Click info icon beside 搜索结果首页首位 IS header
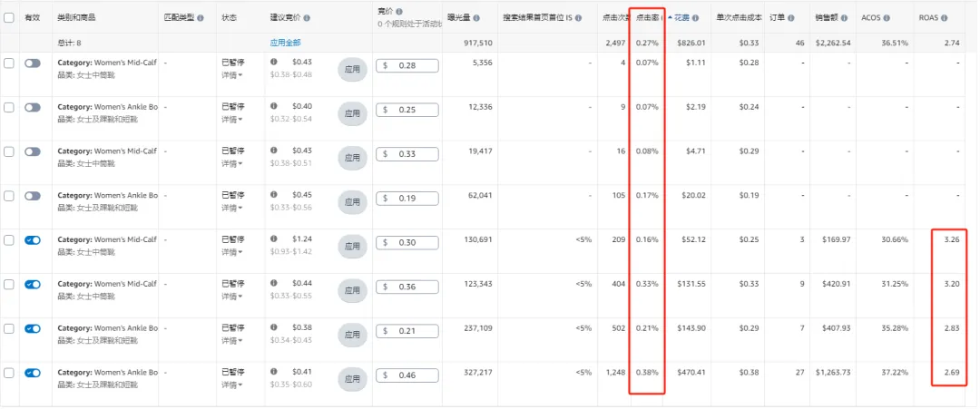This screenshot has width=980, height=409. [579, 18]
